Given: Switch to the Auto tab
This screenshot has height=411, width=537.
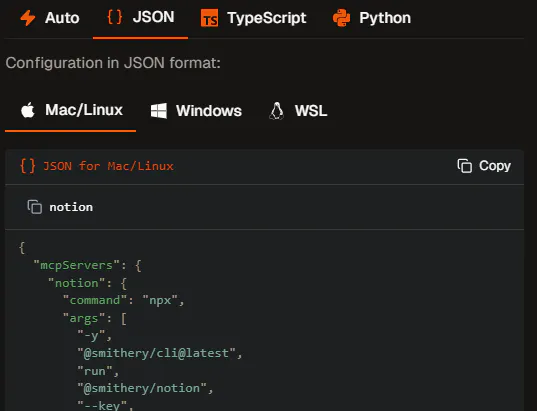Looking at the screenshot, I should (x=50, y=18).
